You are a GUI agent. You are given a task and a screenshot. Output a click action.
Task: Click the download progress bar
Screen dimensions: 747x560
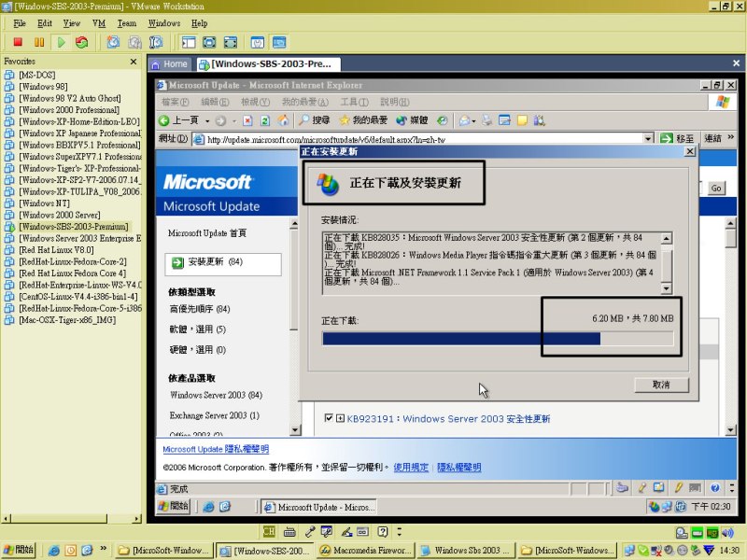498,339
